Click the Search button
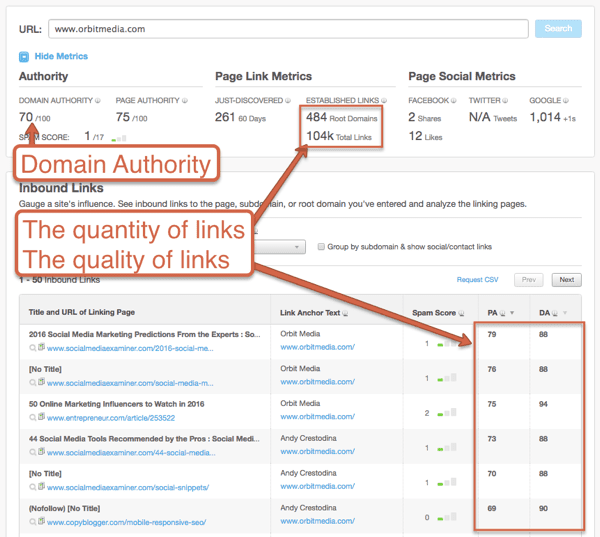Viewport: 600px width, 537px height. (x=558, y=29)
